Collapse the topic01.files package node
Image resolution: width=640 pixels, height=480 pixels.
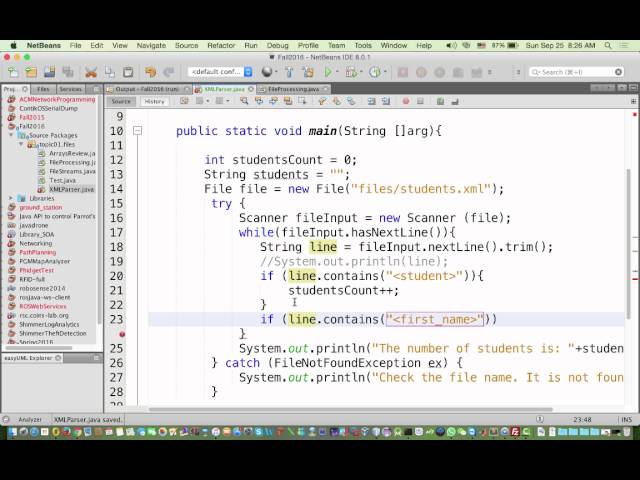tap(21, 144)
